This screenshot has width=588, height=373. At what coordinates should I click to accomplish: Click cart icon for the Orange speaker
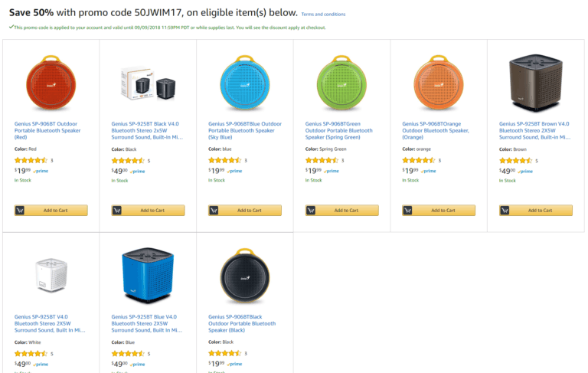click(407, 210)
